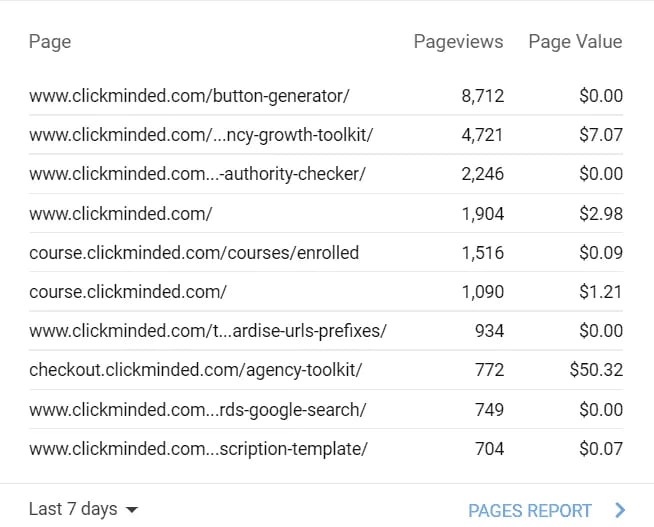
Task: Open the button-generator page row
Action: [189, 96]
